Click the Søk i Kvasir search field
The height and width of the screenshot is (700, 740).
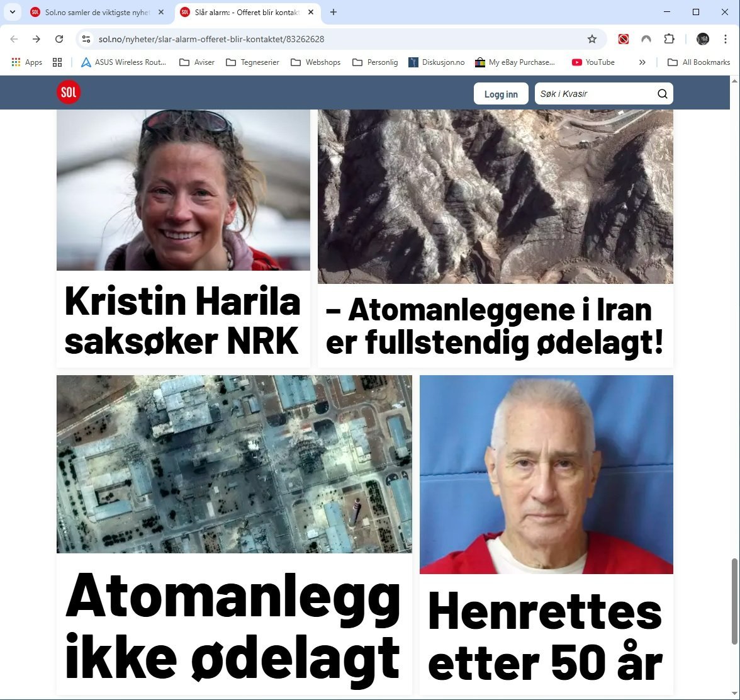point(597,94)
